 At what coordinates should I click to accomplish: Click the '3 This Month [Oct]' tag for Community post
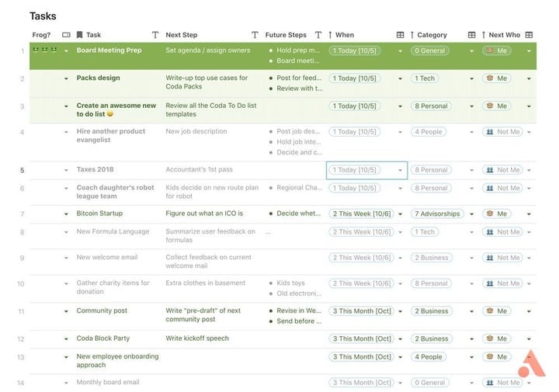[x=361, y=311]
